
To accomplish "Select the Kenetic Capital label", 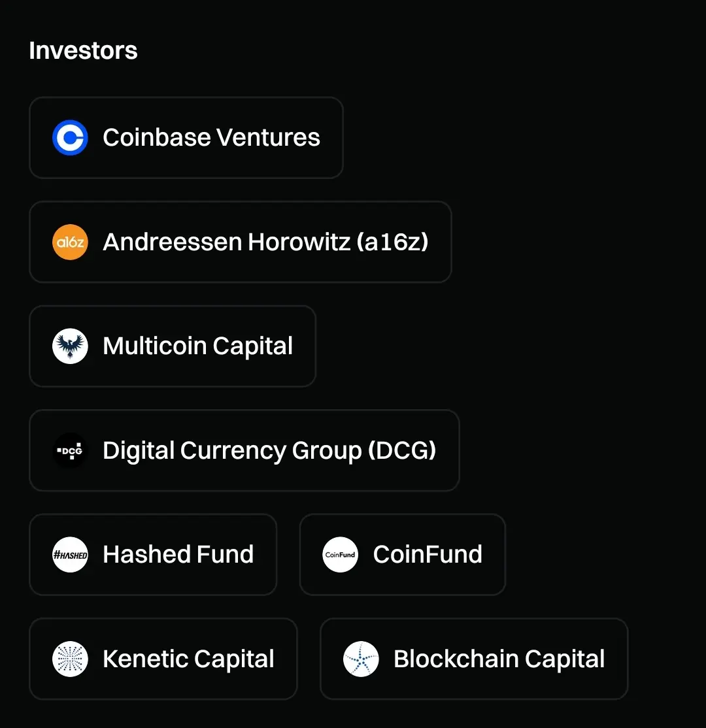I will (188, 659).
